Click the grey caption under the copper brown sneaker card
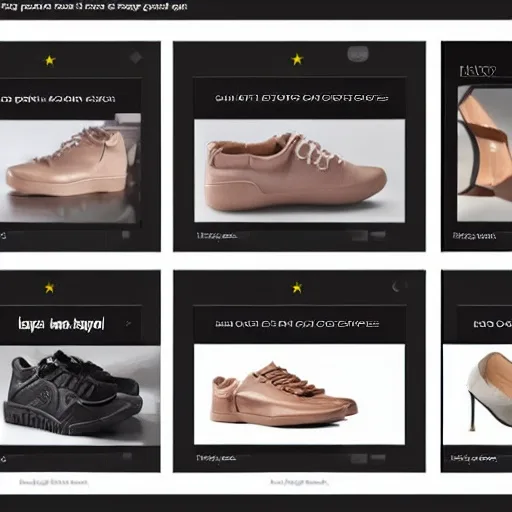The image size is (512, 512). click(x=299, y=482)
